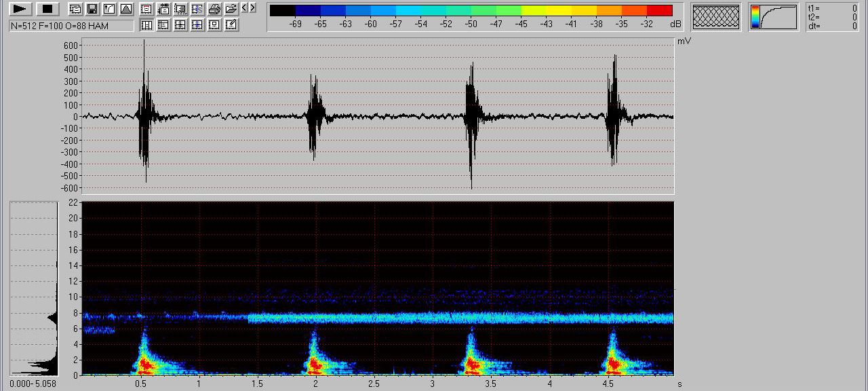Click the open folder icon
The height and width of the screenshot is (391, 868).
pos(231,9)
